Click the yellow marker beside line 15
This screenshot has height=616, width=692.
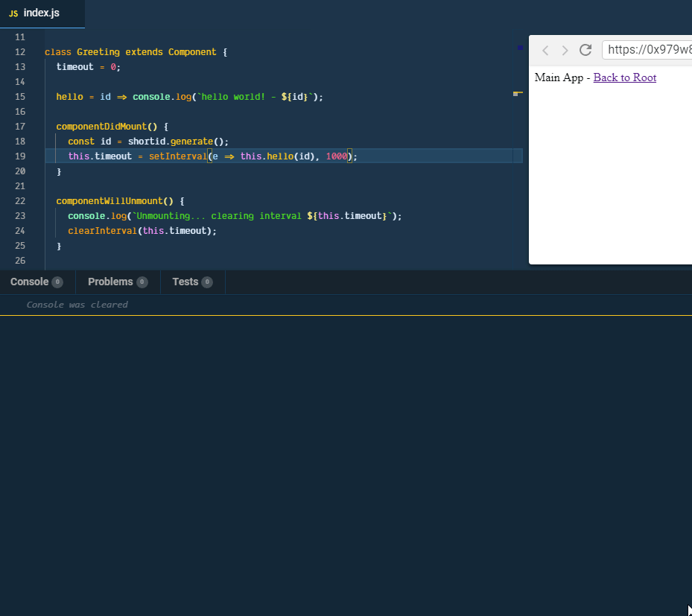(517, 94)
